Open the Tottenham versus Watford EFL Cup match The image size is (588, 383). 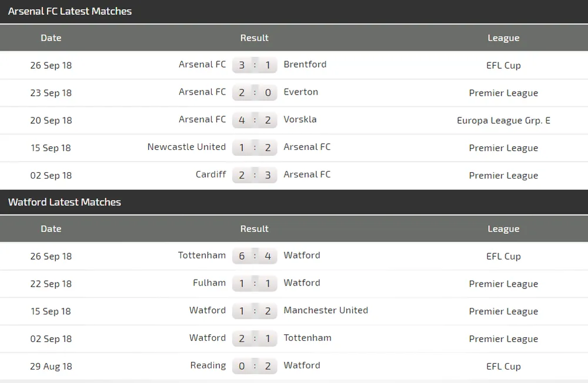click(x=255, y=256)
